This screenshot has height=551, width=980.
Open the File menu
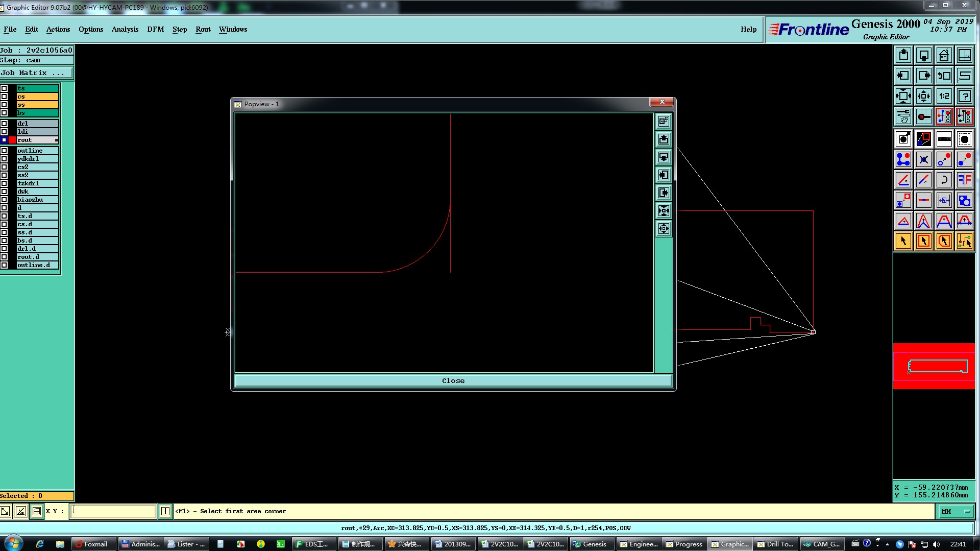coord(10,29)
